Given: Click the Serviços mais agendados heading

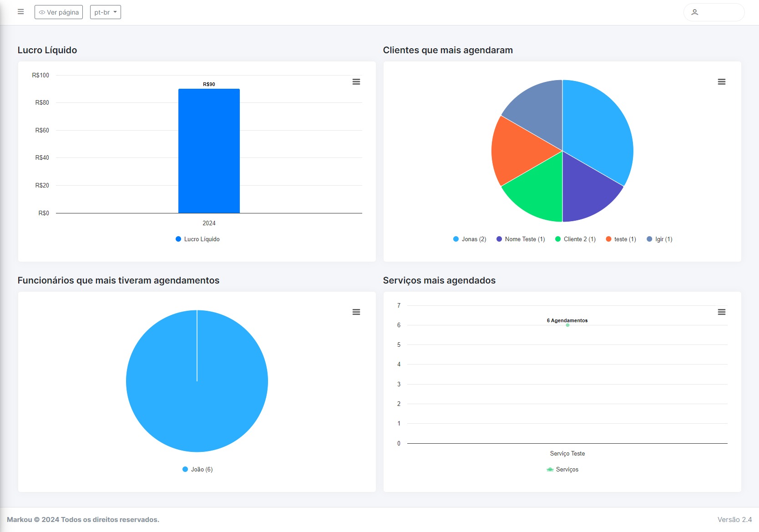Looking at the screenshot, I should click(x=439, y=280).
